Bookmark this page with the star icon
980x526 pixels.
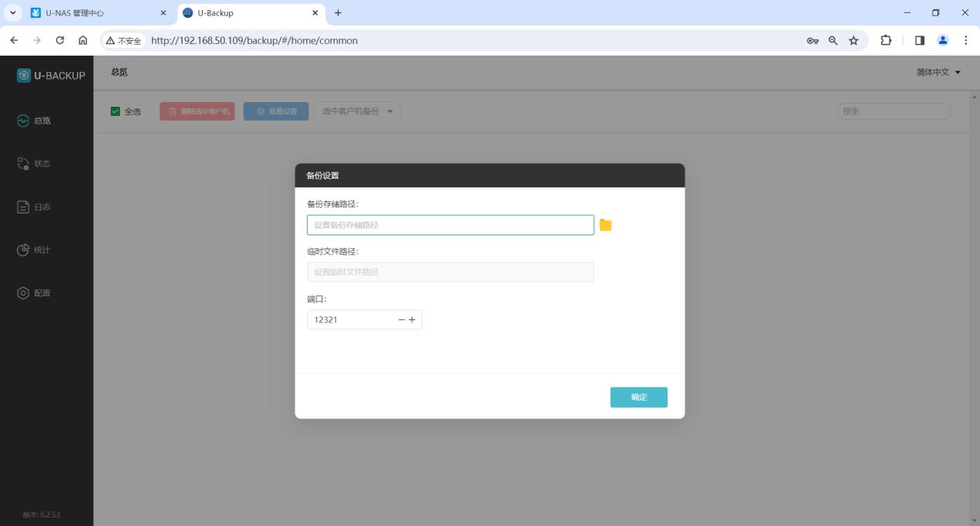click(854, 40)
